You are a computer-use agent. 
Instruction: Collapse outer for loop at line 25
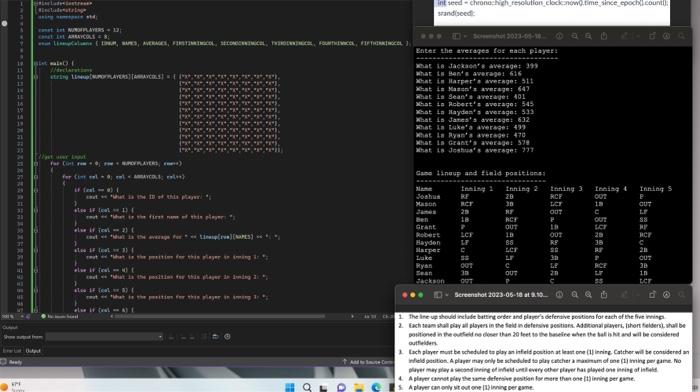pyautogui.click(x=36, y=163)
